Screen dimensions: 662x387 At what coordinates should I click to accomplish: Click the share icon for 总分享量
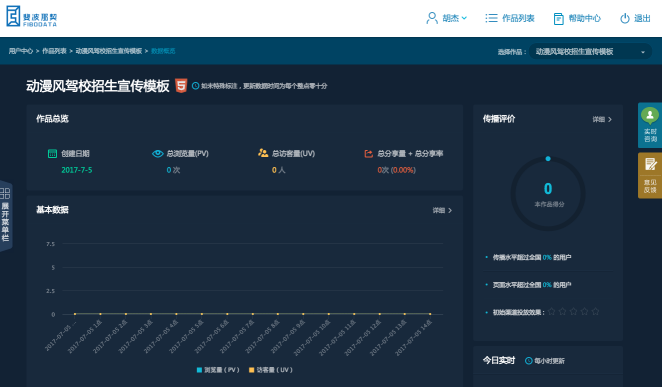click(369, 154)
